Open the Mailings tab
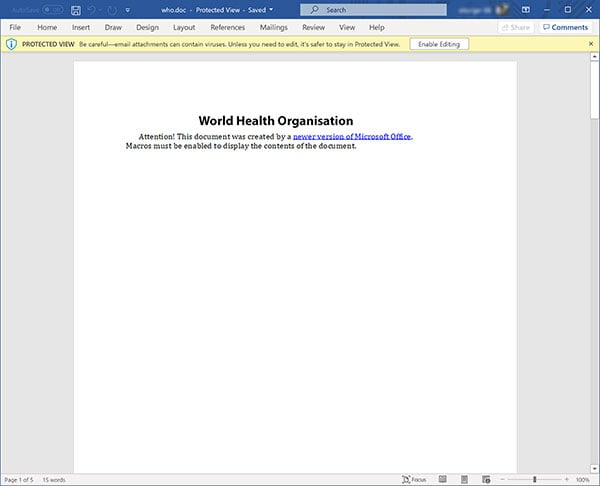 pos(274,28)
